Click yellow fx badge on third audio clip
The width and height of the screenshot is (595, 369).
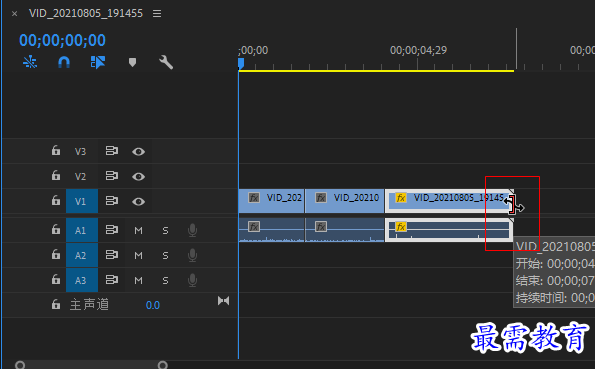click(x=401, y=227)
